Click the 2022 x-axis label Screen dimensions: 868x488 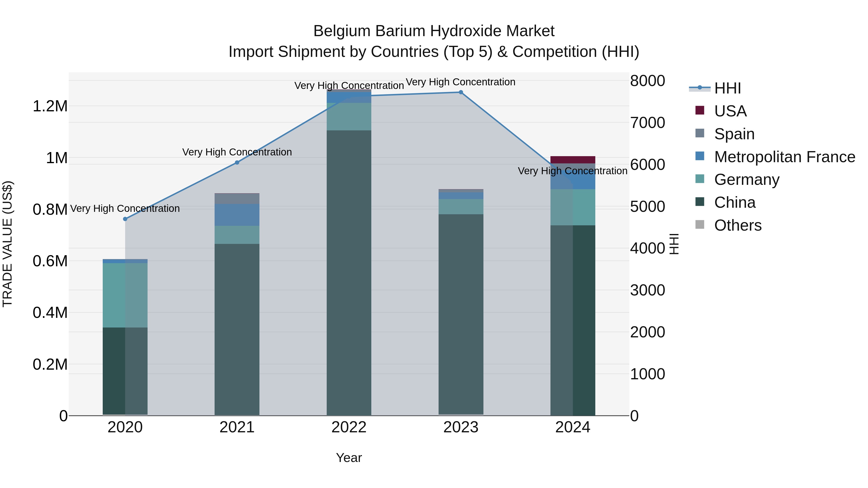349,427
